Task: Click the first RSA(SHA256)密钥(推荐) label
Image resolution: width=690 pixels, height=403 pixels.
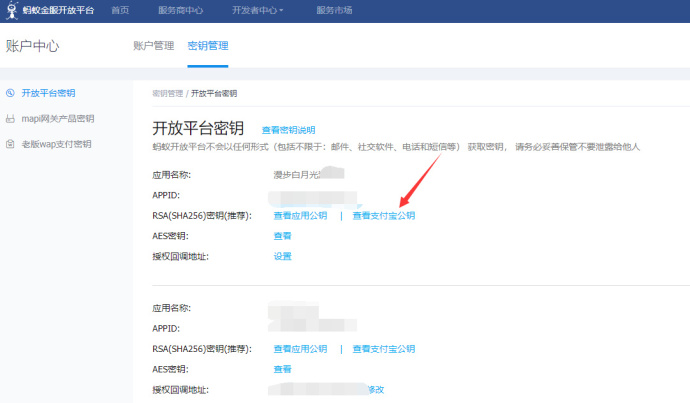Action: (x=202, y=216)
